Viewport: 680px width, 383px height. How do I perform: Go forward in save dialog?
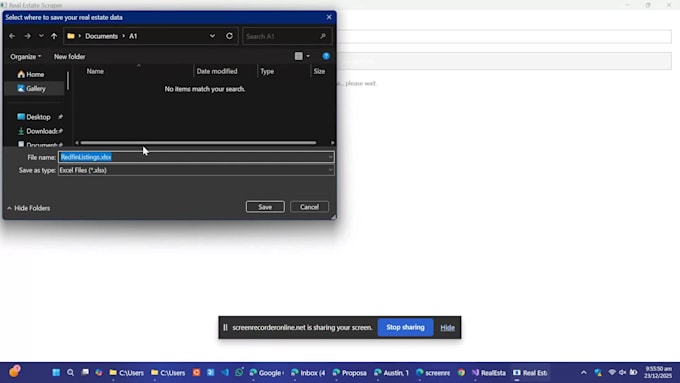pos(27,36)
